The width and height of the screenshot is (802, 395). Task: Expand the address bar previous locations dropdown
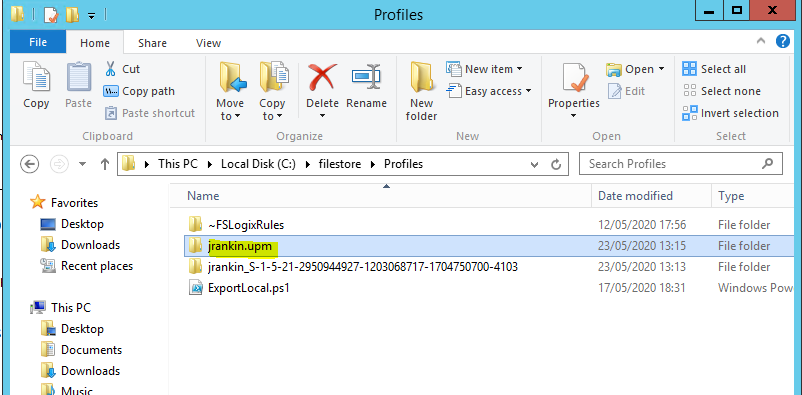[534, 164]
